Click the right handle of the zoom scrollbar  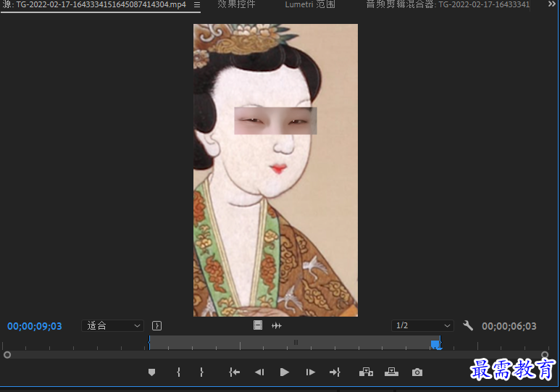tap(545, 355)
